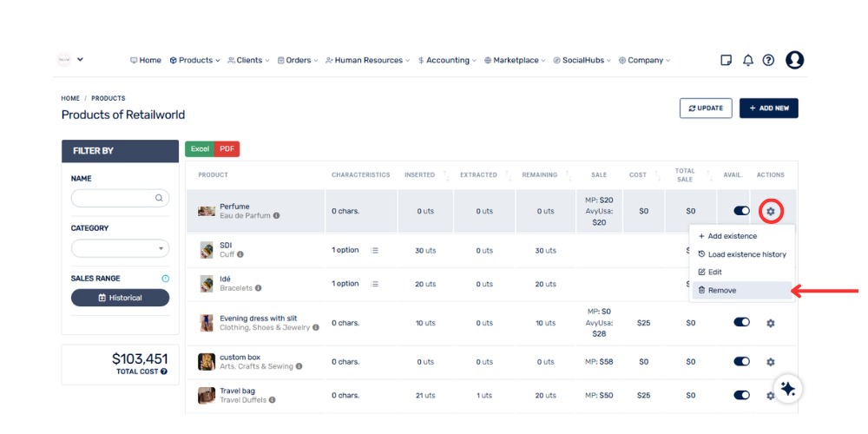868x434 pixels.
Task: Open the AI assistant sparkle button
Action: point(788,389)
